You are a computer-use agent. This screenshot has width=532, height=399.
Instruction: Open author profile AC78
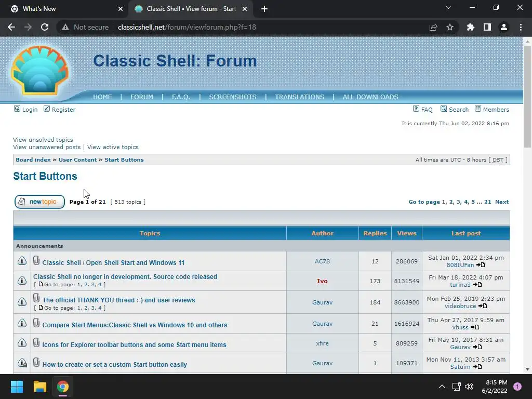[x=322, y=261]
